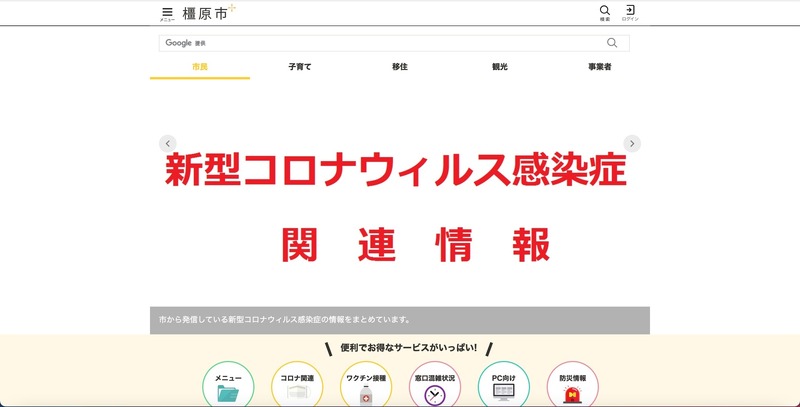
Task: Open the メニュー folder icon shortcut
Action: coord(228,388)
